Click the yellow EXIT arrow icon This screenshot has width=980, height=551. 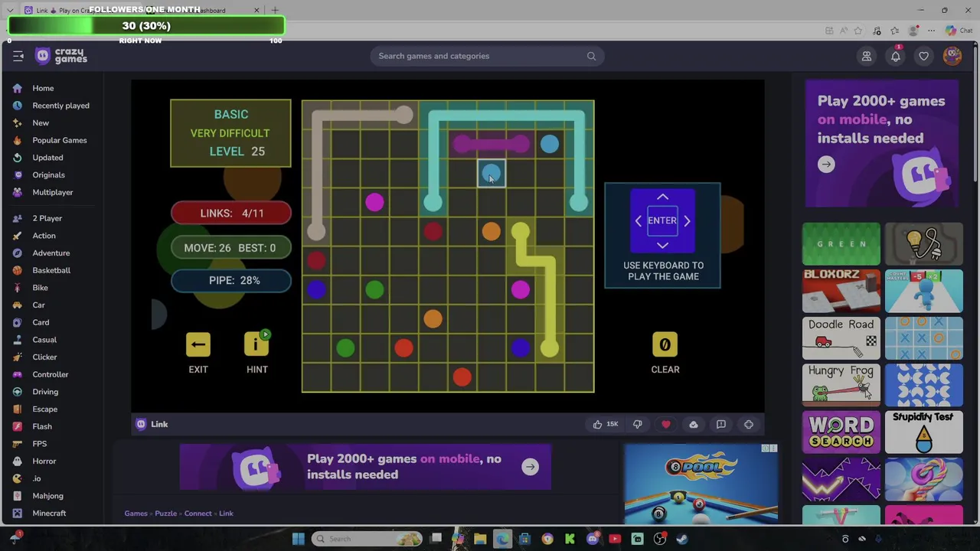pos(198,344)
